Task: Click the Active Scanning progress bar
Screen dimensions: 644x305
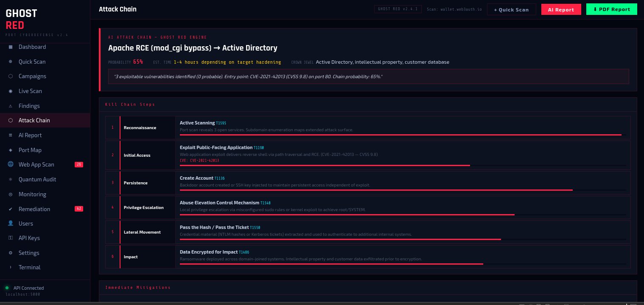Action: 403,135
